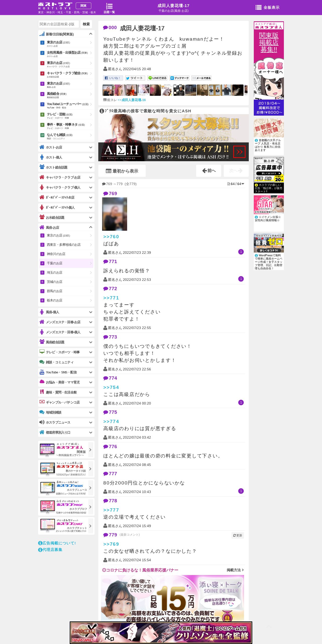
Task: Open the 広告掲載について! link
Action: (57, 543)
